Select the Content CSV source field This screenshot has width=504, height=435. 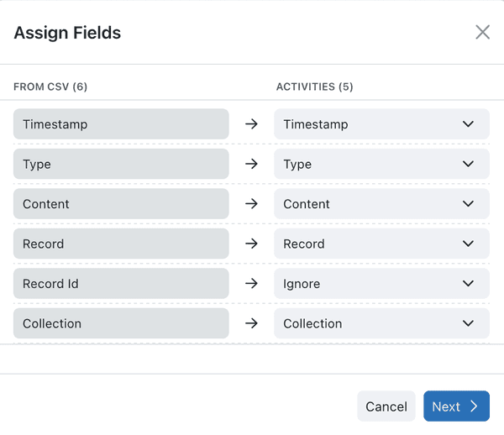click(x=121, y=204)
